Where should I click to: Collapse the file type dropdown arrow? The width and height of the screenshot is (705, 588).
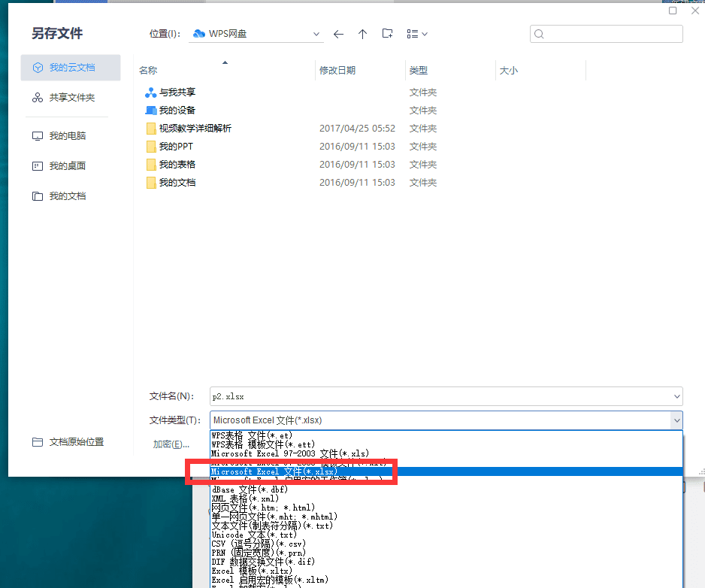pos(676,420)
